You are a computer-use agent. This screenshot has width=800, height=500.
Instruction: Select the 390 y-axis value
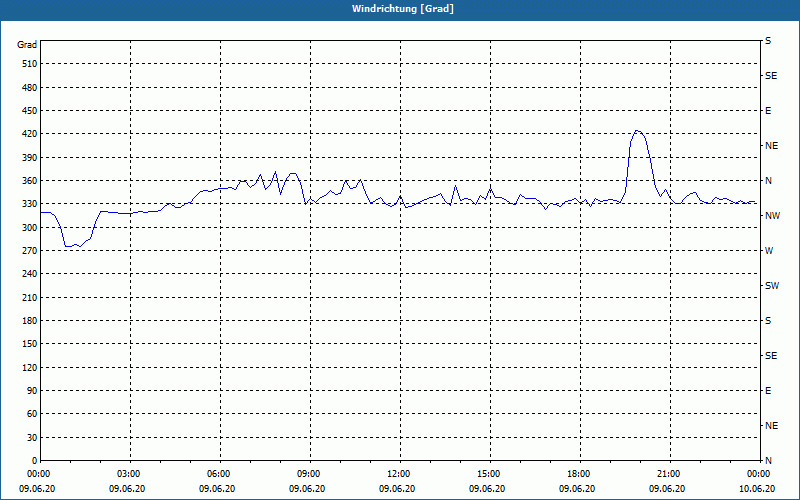pyautogui.click(x=30, y=158)
